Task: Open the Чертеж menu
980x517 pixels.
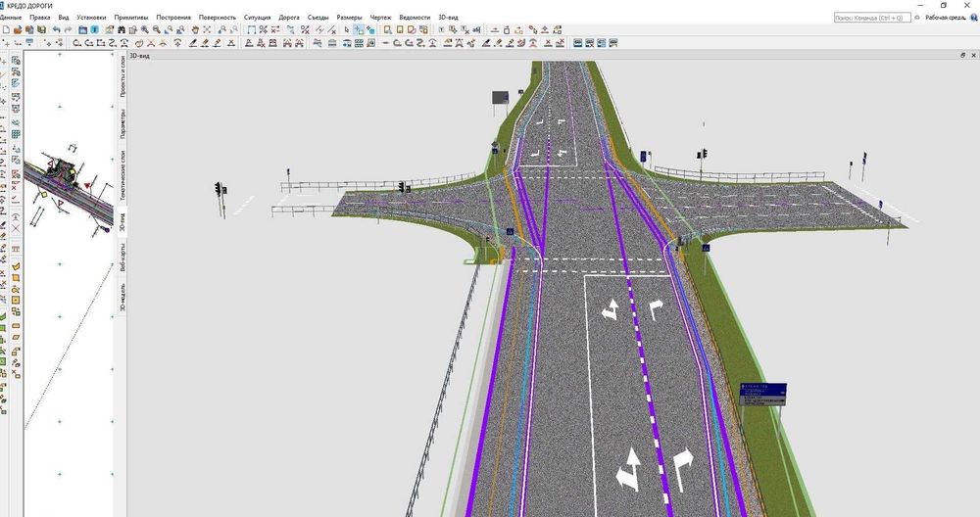Action: click(x=380, y=18)
